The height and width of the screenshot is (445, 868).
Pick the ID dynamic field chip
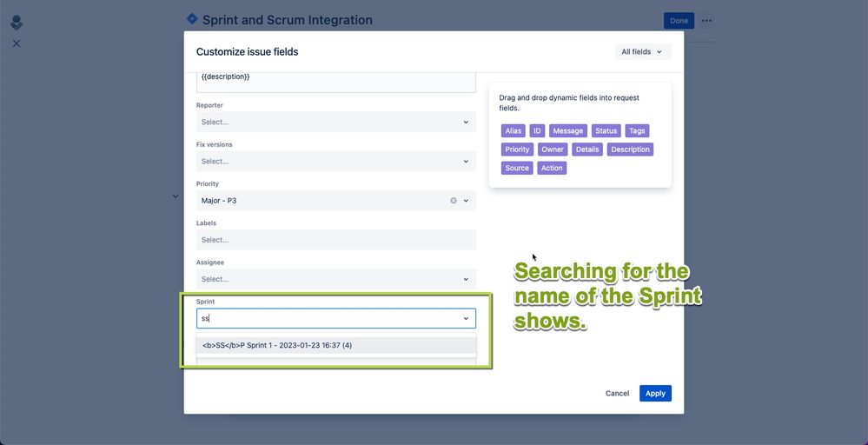(537, 130)
